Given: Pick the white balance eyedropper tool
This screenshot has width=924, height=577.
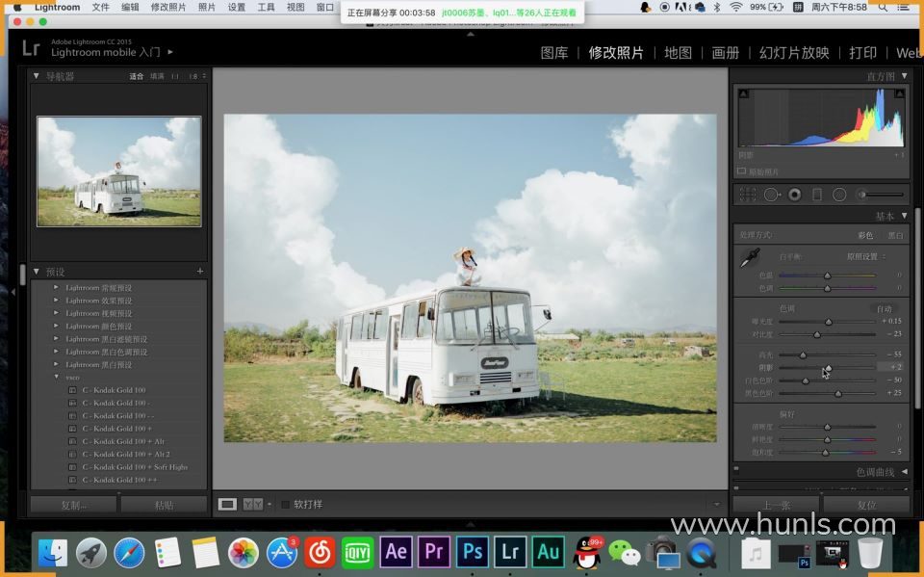Looking at the screenshot, I should click(x=750, y=258).
